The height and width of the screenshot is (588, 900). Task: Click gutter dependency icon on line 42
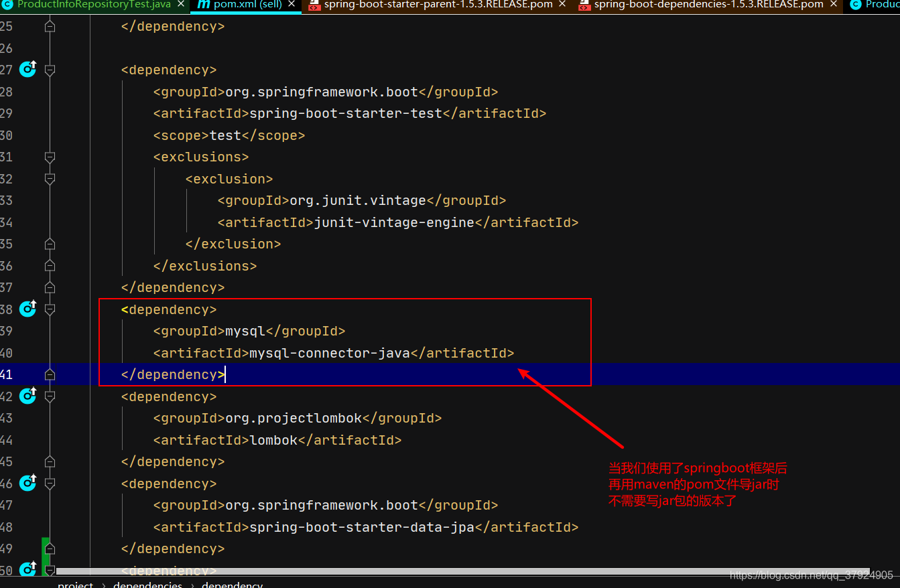coord(28,395)
